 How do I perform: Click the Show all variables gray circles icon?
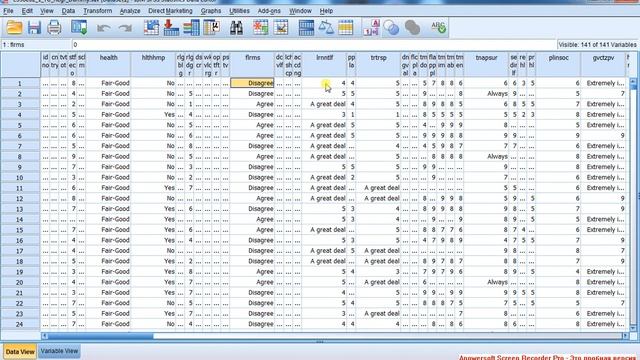click(413, 28)
